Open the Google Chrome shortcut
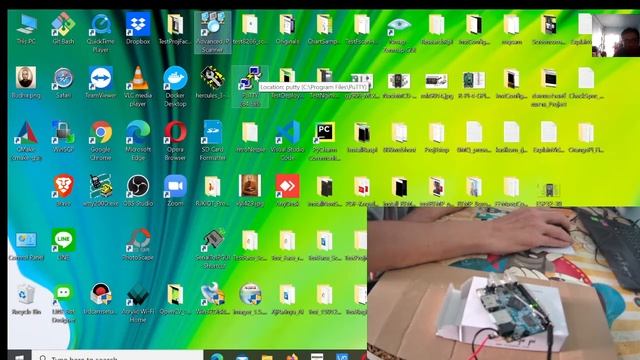The height and width of the screenshot is (360, 640). click(x=100, y=141)
